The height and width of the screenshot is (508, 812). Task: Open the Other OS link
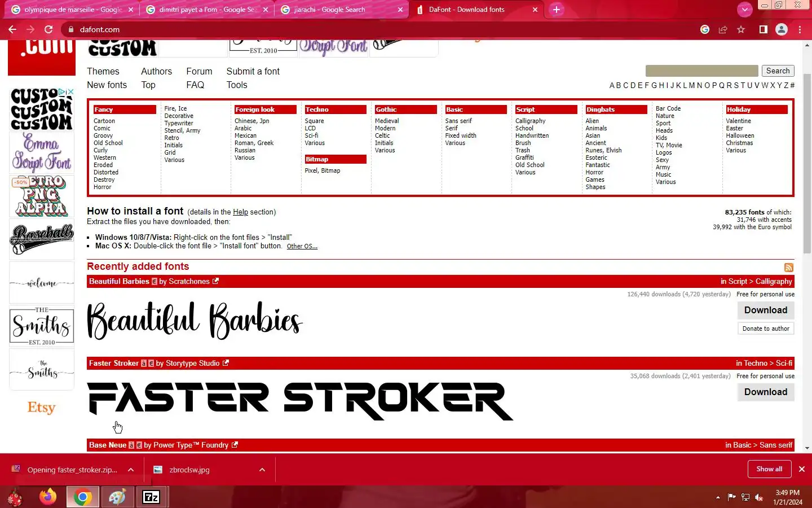click(302, 246)
